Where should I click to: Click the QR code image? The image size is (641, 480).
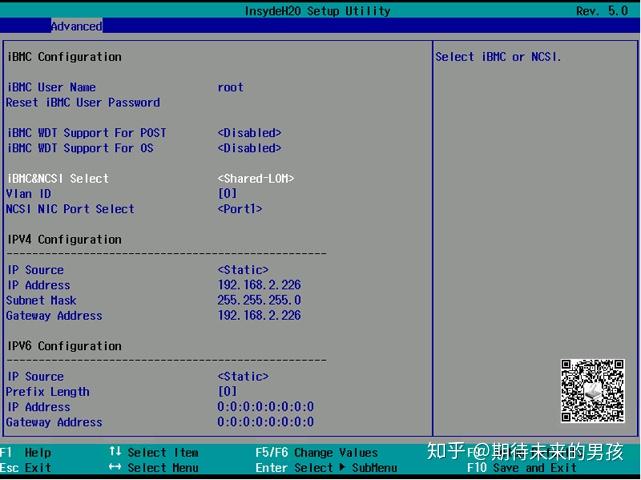pos(592,391)
